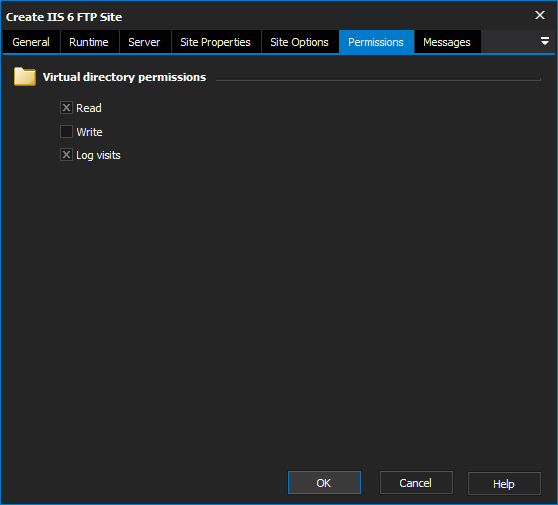The height and width of the screenshot is (505, 558).
Task: Switch to the General tab
Action: tap(31, 42)
